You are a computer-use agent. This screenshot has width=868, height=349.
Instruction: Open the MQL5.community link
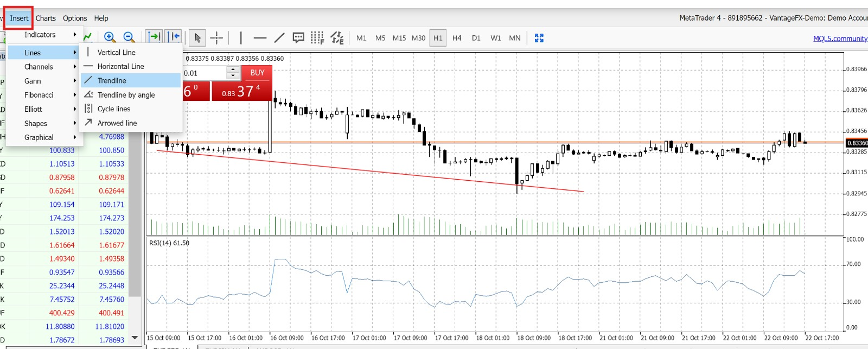point(840,39)
